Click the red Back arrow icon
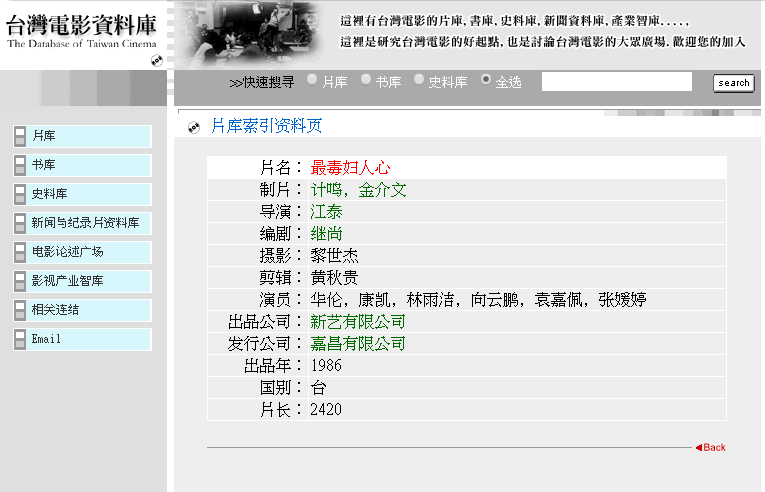This screenshot has height=492, width=765. tap(699, 447)
